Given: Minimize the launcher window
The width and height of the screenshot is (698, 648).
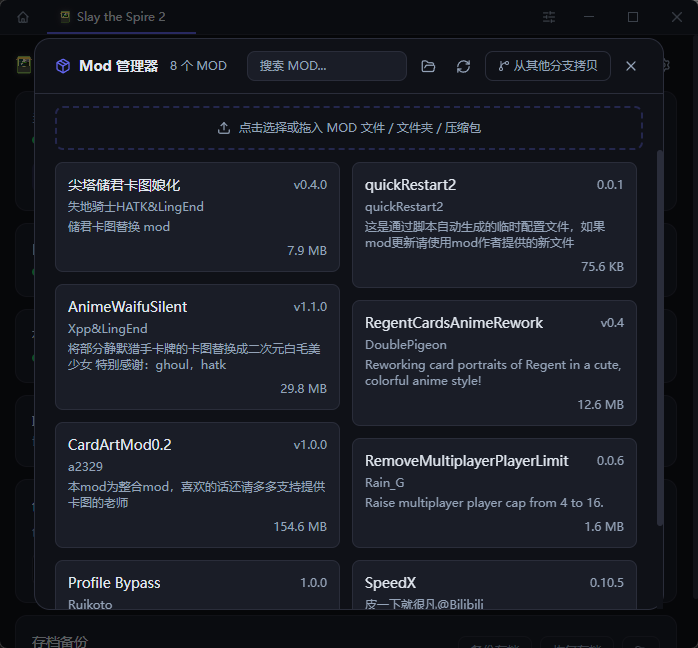Looking at the screenshot, I should (589, 17).
